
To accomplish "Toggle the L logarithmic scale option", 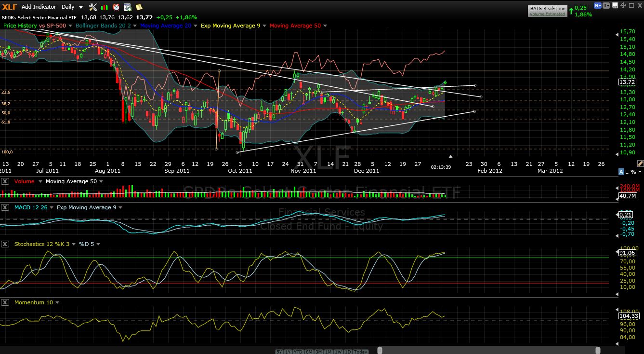I will click(x=627, y=172).
